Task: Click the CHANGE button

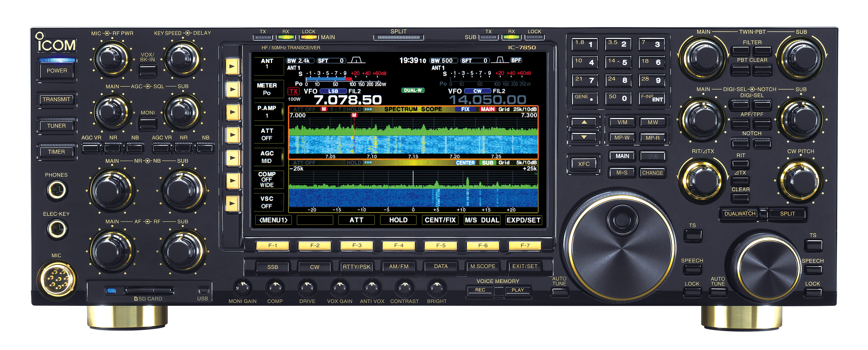Action: click(652, 173)
